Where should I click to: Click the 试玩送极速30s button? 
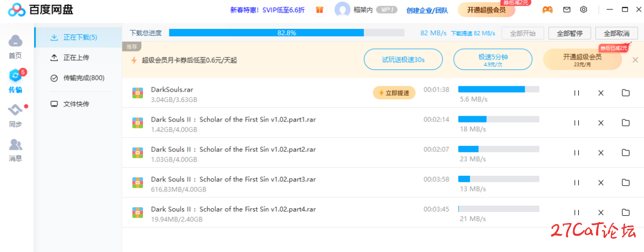coord(403,59)
